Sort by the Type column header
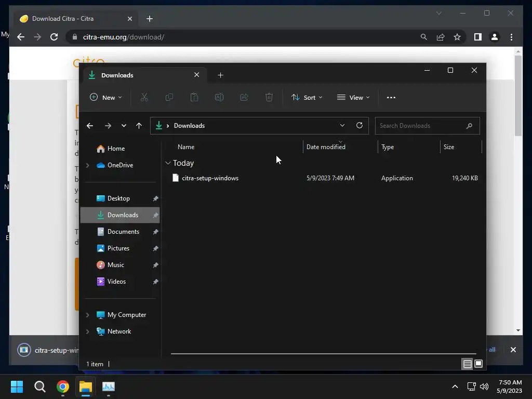 pos(388,147)
